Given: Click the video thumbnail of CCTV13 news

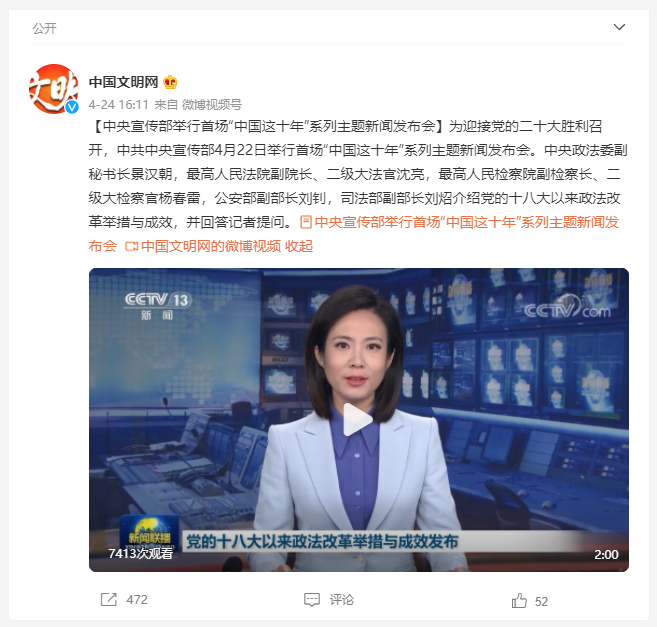Looking at the screenshot, I should click(359, 420).
